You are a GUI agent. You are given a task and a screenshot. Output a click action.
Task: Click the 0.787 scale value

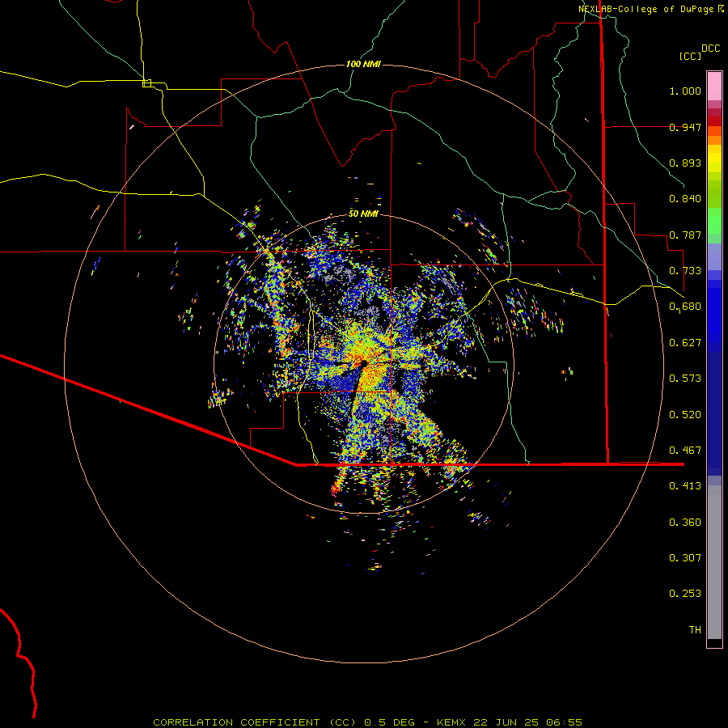coord(685,235)
